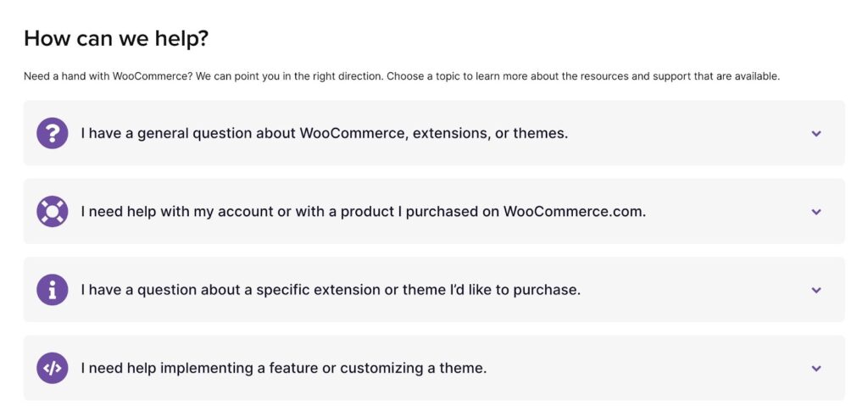Click the "How can we help?" heading
868x411 pixels.
(116, 38)
